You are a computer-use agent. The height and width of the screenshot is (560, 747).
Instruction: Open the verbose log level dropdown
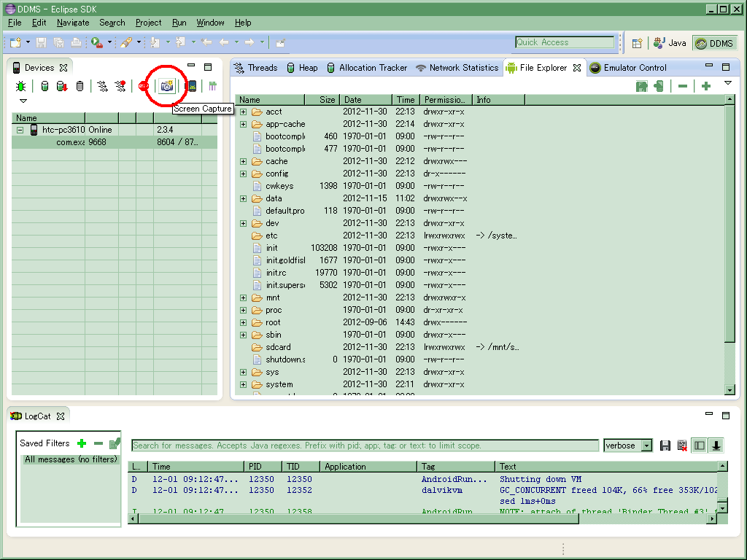click(x=646, y=446)
